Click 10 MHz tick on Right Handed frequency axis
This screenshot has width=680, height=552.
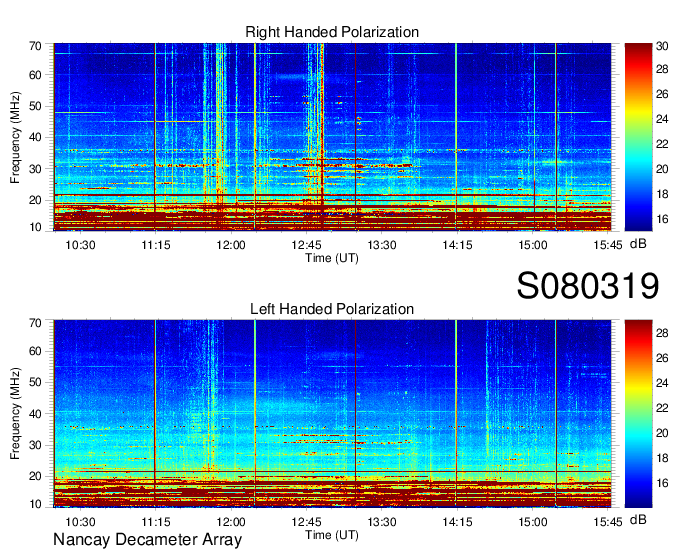tap(35, 227)
